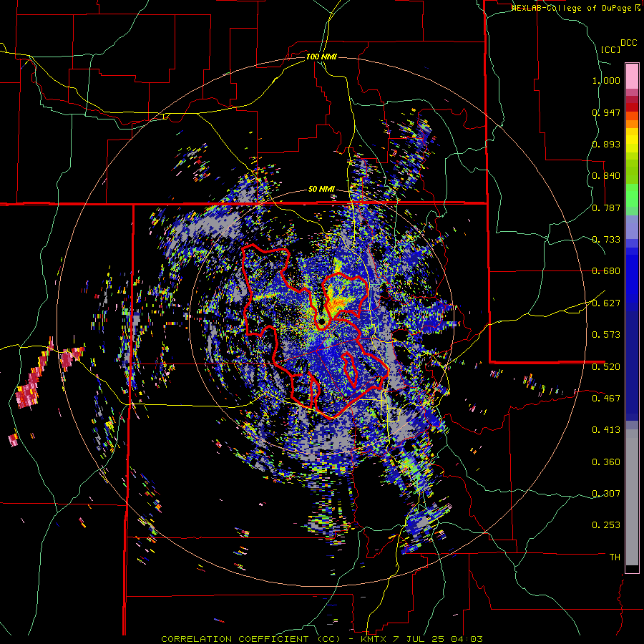Select the 0.627 scale value
The height and width of the screenshot is (644, 644).
tap(606, 303)
